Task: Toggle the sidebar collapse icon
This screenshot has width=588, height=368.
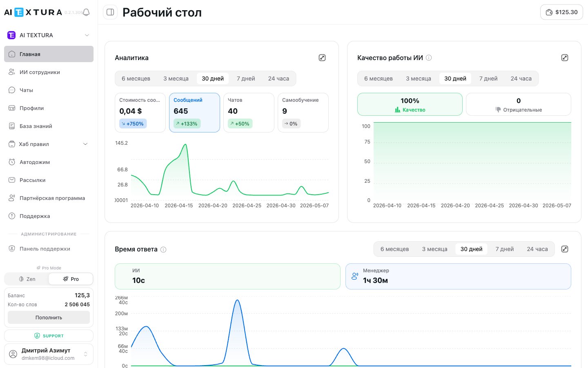Action: 110,12
